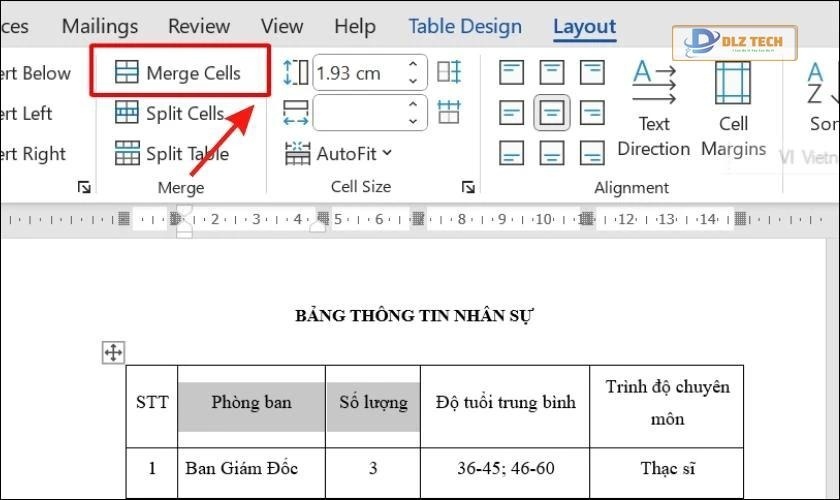Click the column marker near 11 on ruler
The image size is (840, 500).
587,218
